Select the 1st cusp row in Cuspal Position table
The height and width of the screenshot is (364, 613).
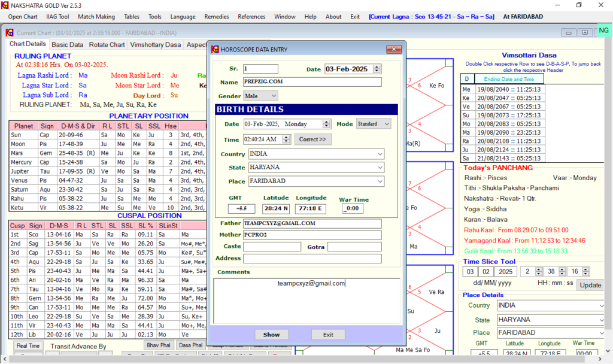point(108,235)
